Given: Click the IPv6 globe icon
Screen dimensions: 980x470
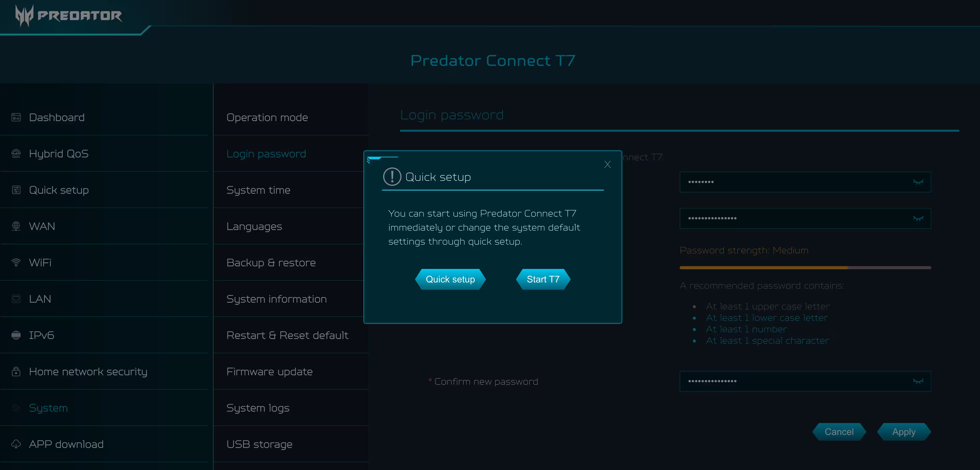Looking at the screenshot, I should tap(16, 335).
